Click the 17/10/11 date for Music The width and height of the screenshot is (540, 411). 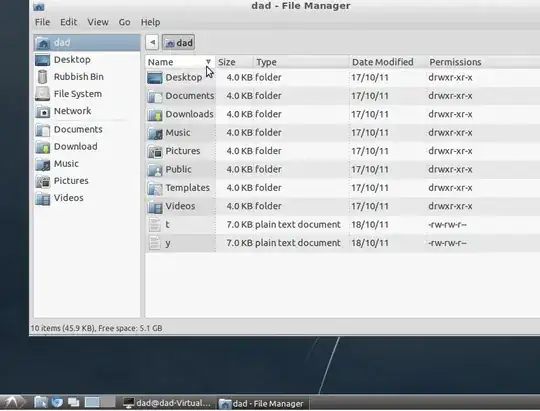point(370,133)
